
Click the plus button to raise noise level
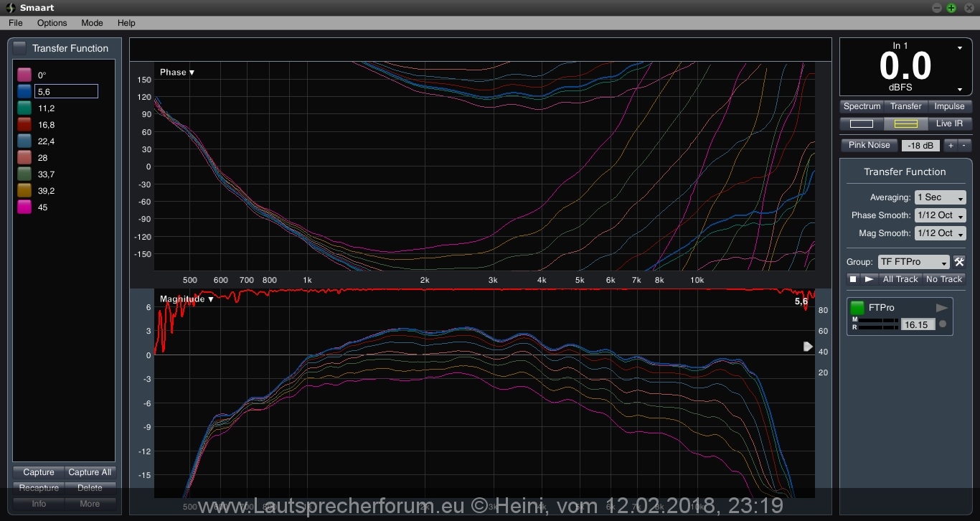(951, 145)
